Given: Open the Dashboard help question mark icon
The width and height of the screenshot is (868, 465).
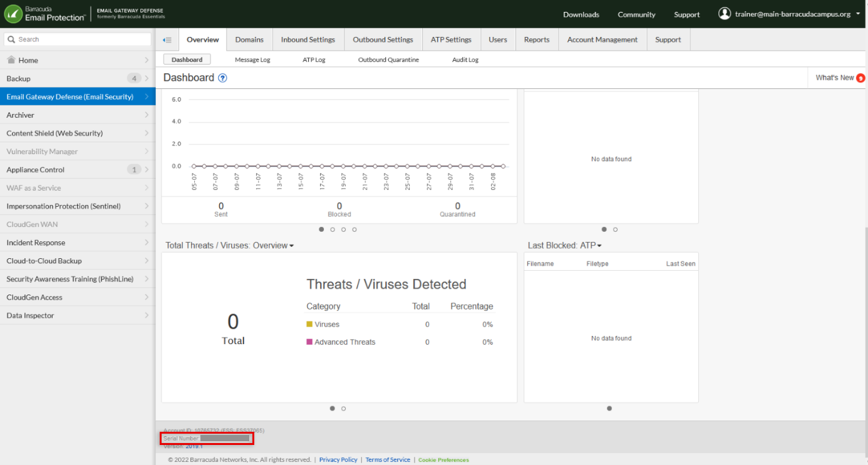Looking at the screenshot, I should [x=222, y=78].
